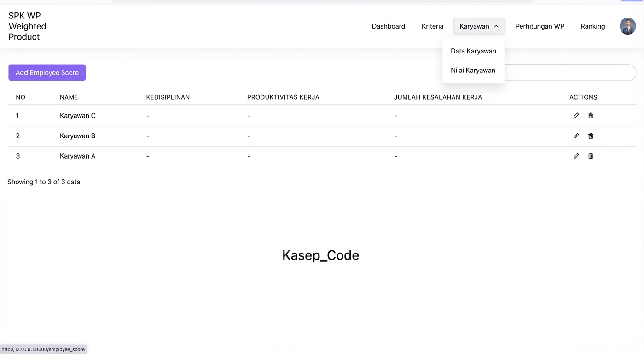Focus the search input field
The height and width of the screenshot is (354, 644).
[570, 73]
